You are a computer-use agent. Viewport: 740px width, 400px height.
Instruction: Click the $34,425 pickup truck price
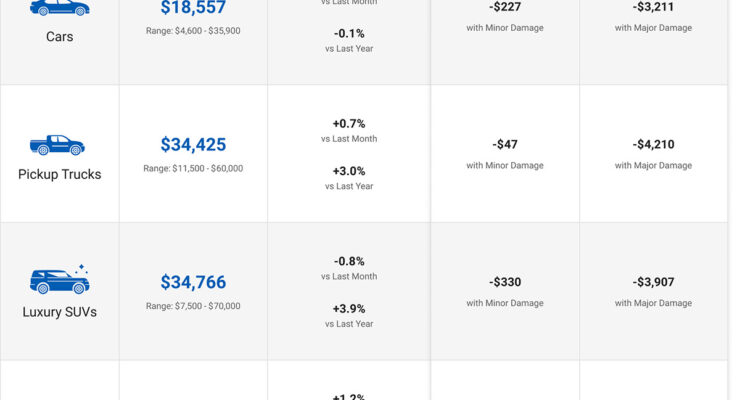(x=193, y=145)
